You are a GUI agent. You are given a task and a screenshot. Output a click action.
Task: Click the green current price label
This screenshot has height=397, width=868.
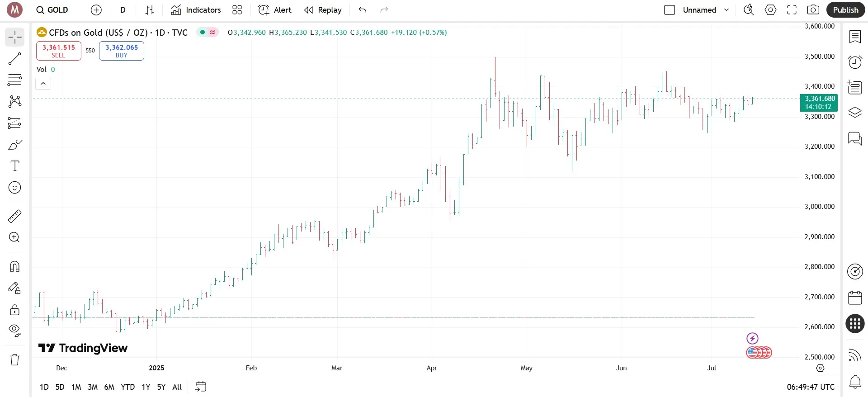coord(819,103)
